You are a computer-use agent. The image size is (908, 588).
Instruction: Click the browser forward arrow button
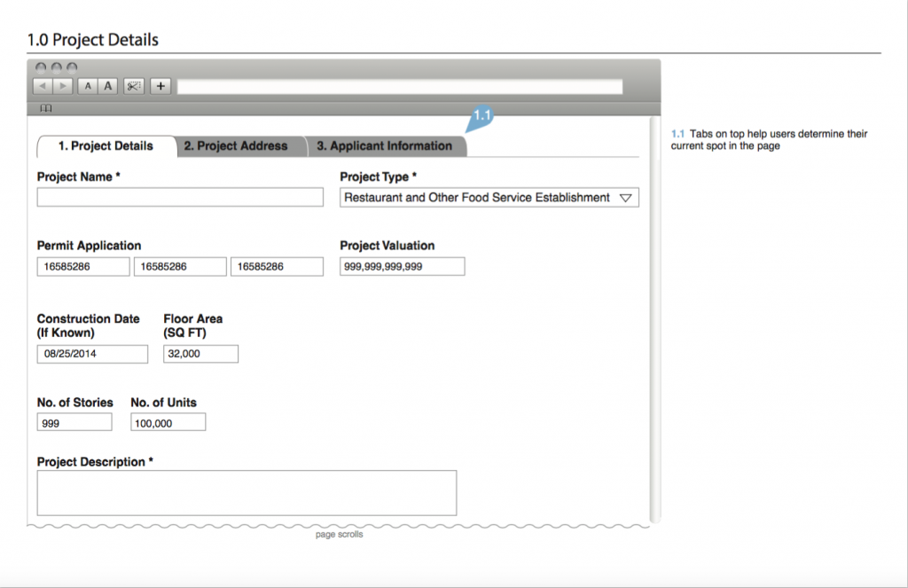[62, 86]
